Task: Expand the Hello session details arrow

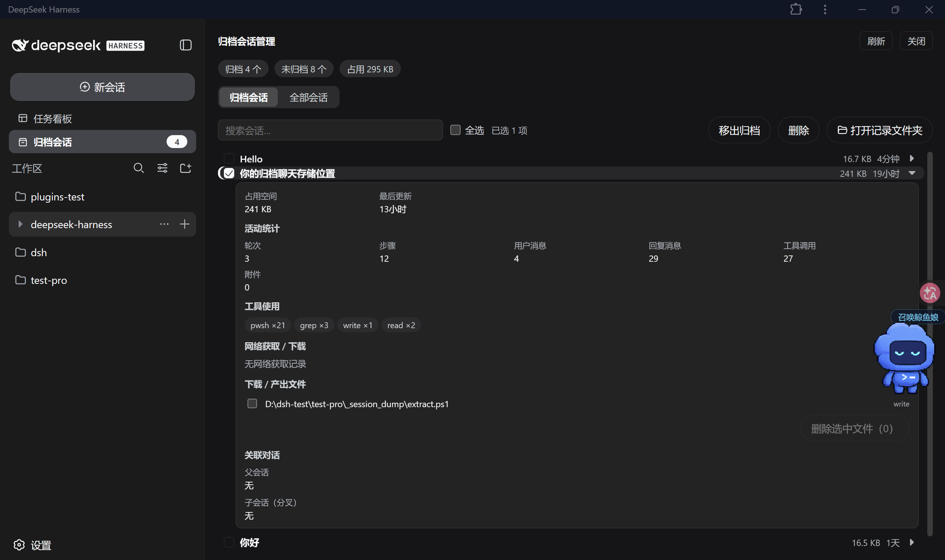Action: click(x=912, y=158)
